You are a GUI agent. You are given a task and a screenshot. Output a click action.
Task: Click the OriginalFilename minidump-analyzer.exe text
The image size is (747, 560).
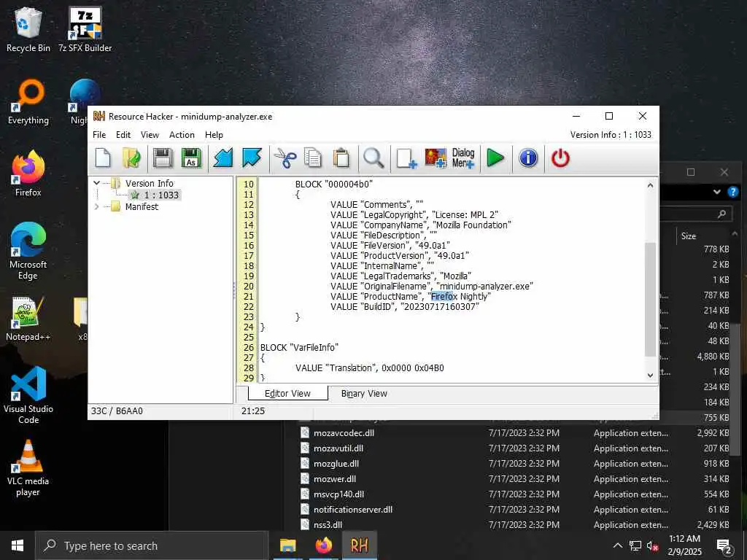coord(484,286)
